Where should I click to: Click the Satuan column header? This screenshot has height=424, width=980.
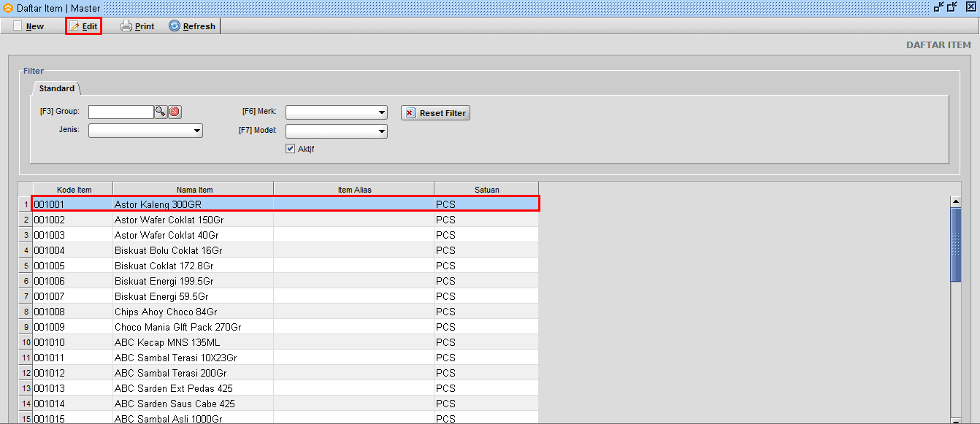pyautogui.click(x=486, y=189)
